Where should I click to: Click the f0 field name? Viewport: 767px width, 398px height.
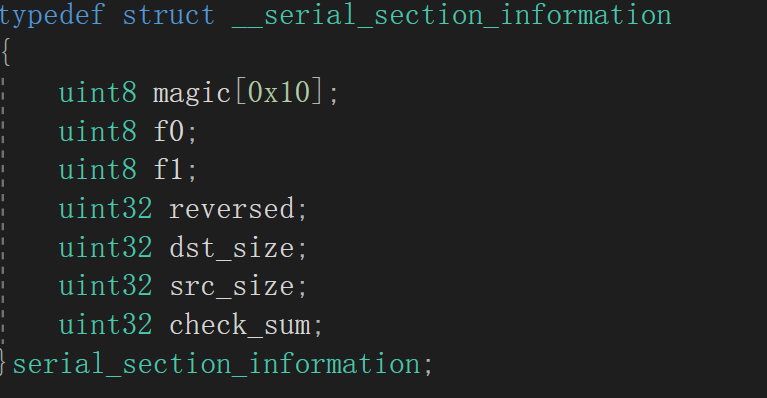tap(169, 131)
